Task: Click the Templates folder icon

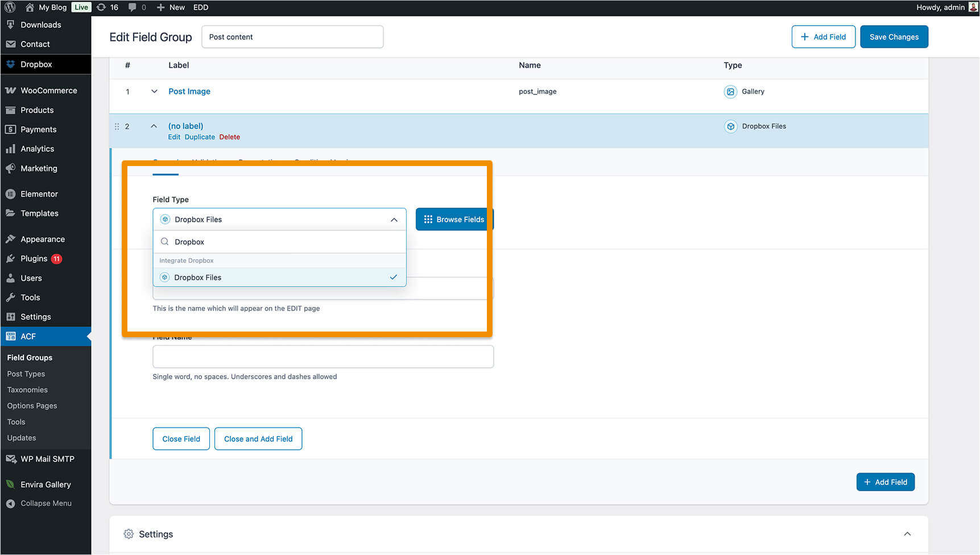Action: 10,213
